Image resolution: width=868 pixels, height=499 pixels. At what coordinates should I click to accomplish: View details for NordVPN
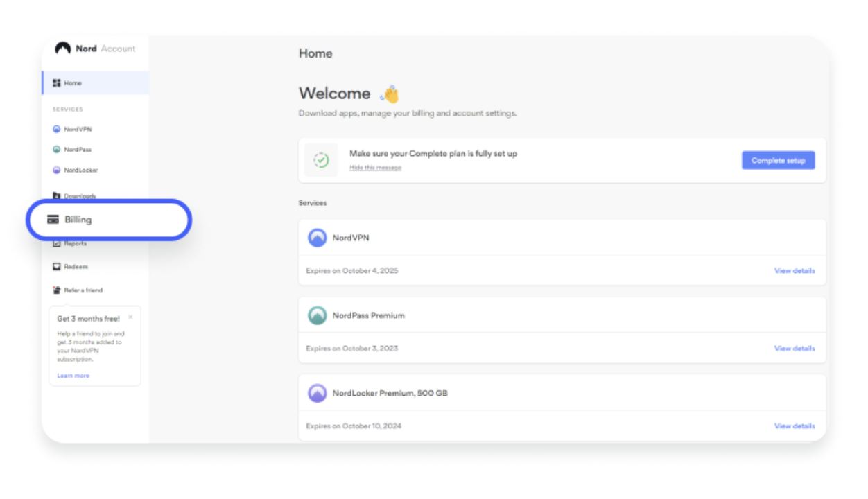(794, 271)
